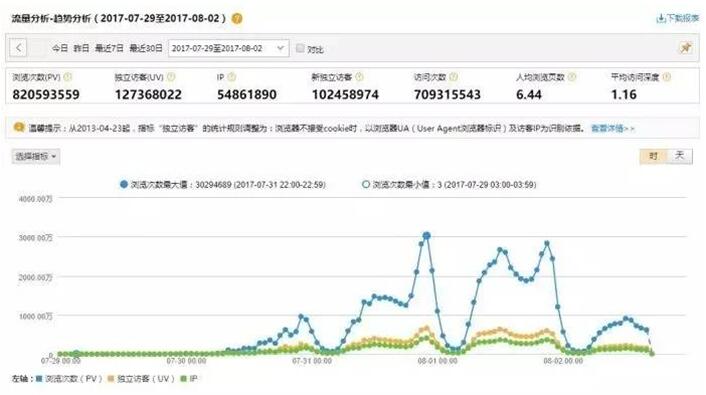Expand the 选择指标 metric selector
The height and width of the screenshot is (395, 706).
36,156
